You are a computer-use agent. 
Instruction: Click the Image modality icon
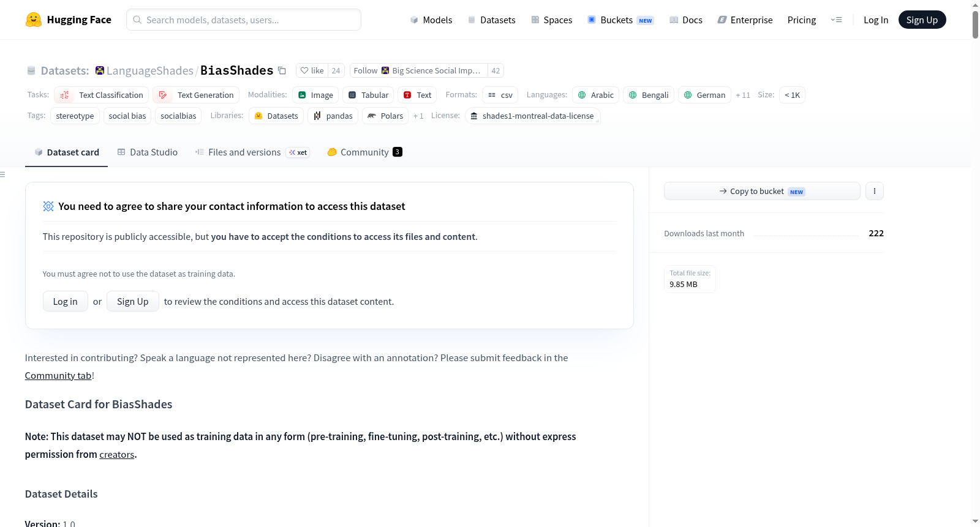tap(302, 95)
